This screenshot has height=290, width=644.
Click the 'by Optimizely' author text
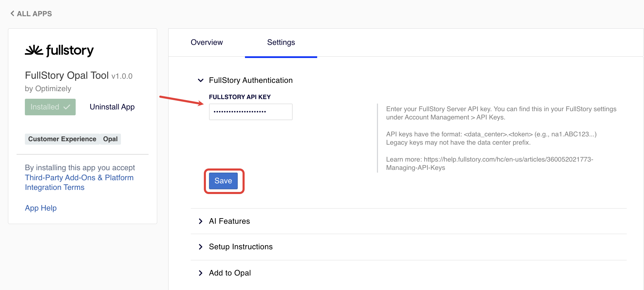48,89
